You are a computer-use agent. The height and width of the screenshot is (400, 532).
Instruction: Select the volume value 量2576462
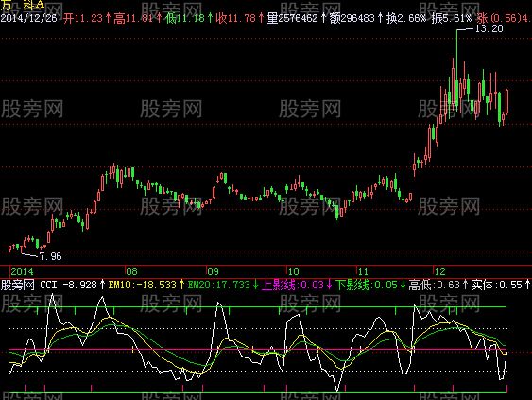293,18
